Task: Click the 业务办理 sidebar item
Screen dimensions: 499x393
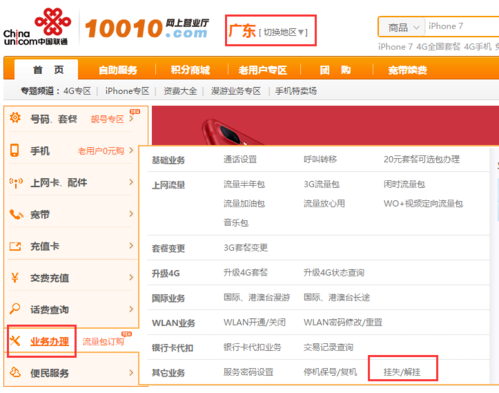Action: [49, 341]
